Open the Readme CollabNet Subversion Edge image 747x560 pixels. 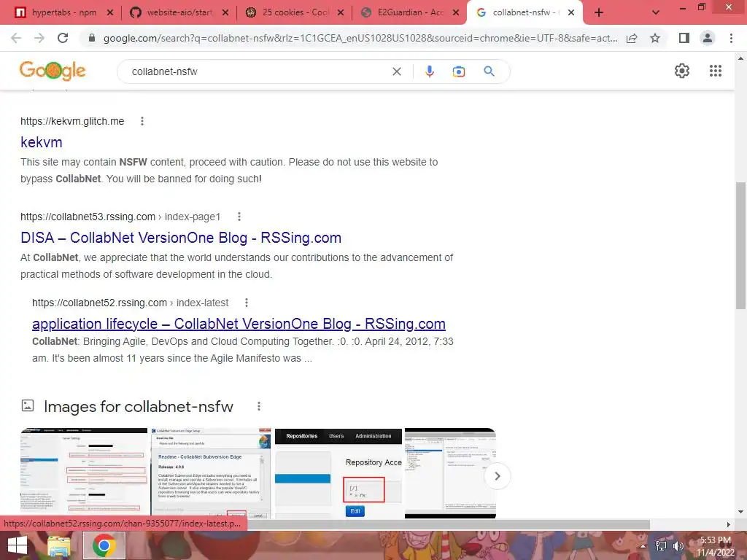tap(211, 472)
